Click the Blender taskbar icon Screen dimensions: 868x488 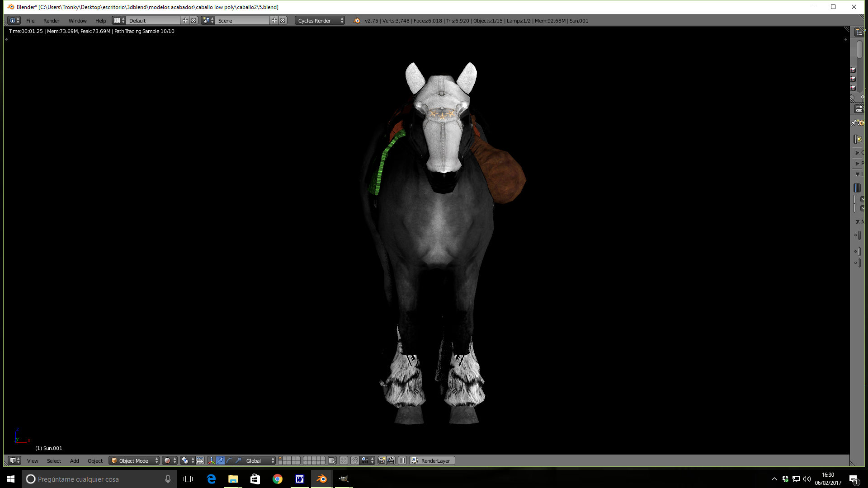point(322,479)
